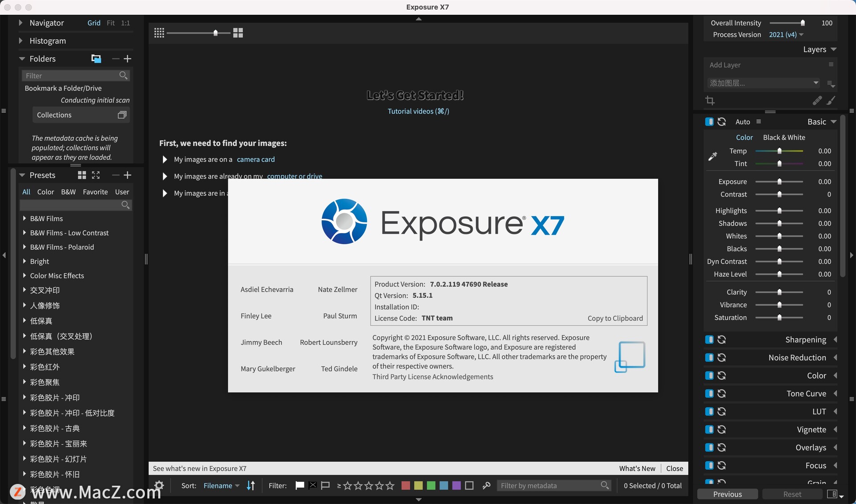Click the grid view icon in Navigator

point(94,24)
